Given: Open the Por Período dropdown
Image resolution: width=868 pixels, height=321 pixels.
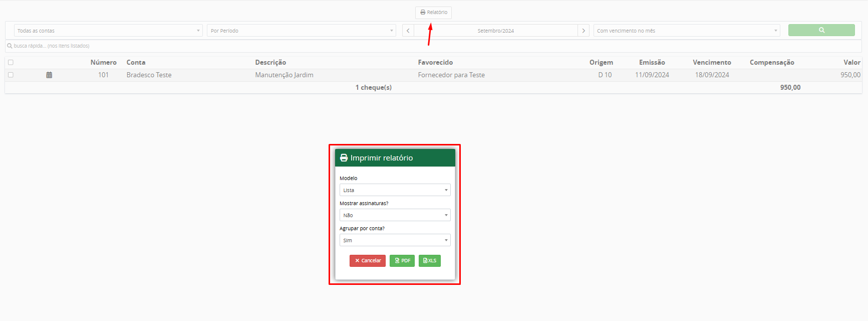Looking at the screenshot, I should [301, 31].
